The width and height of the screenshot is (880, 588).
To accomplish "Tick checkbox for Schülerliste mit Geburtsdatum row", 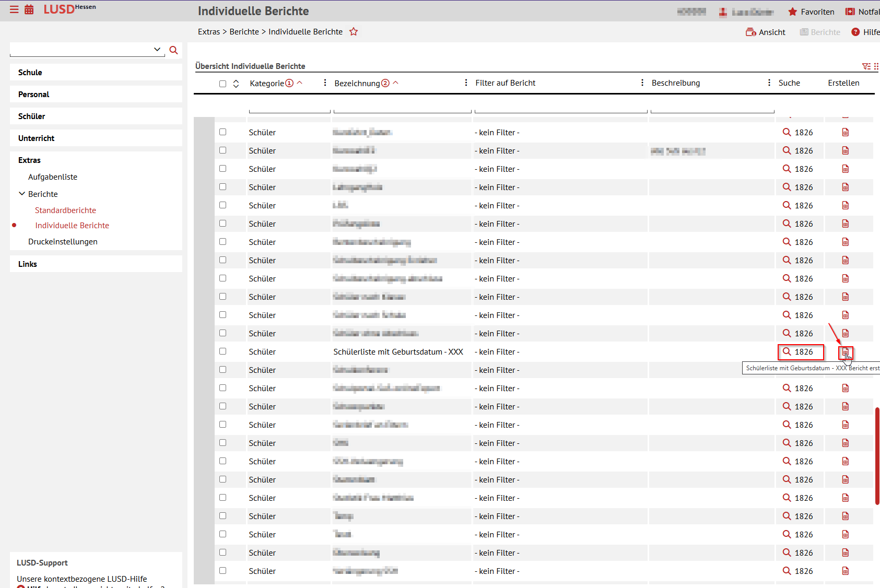I will coord(223,351).
